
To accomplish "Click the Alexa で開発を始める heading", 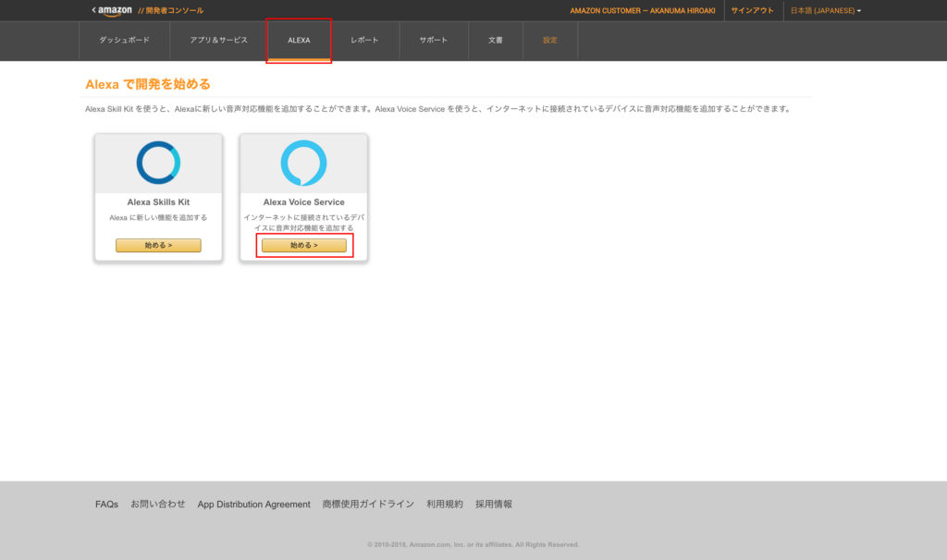I will tap(148, 84).
